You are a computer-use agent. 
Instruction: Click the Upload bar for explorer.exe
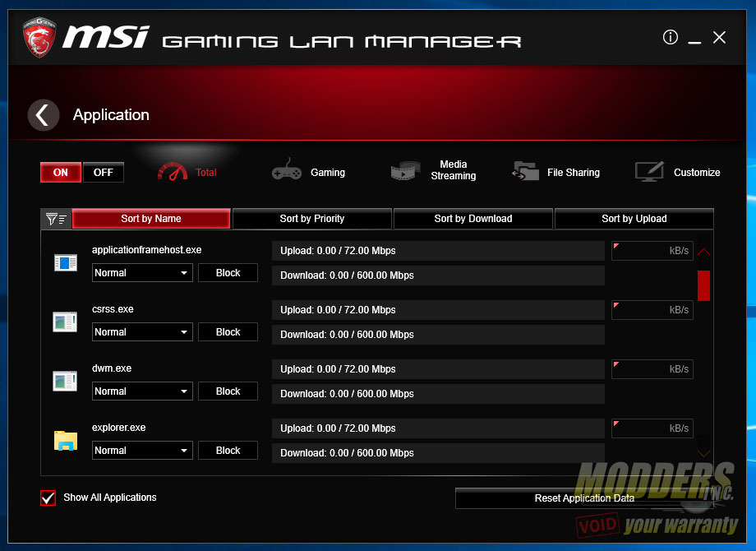pyautogui.click(x=438, y=428)
